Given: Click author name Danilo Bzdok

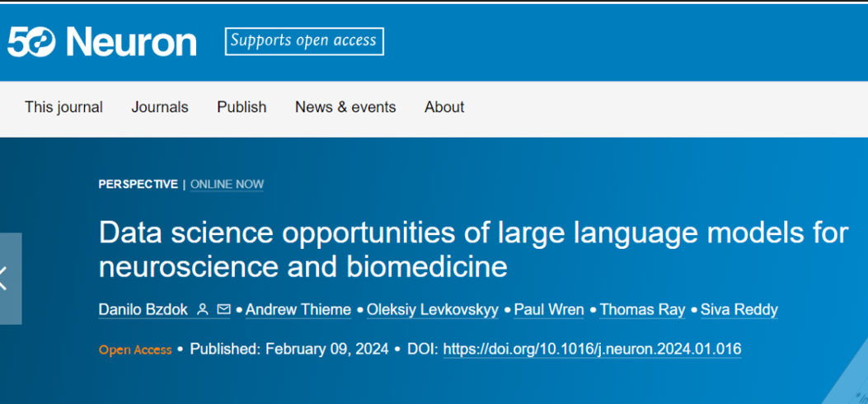Looking at the screenshot, I should point(142,310).
